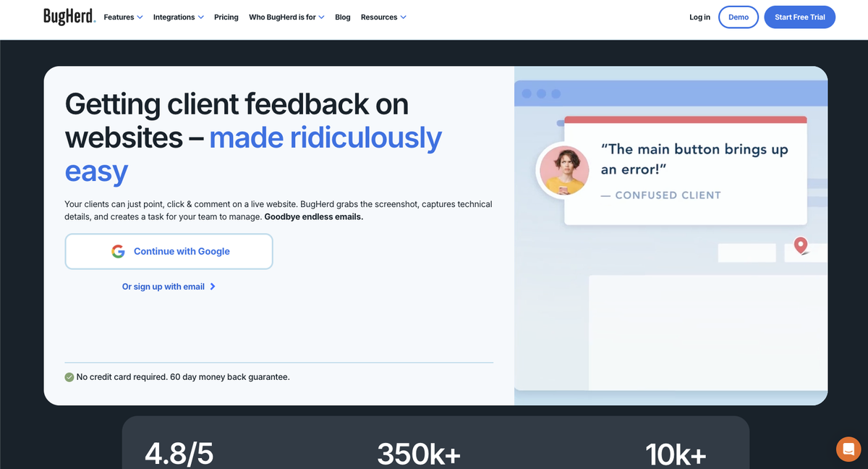Open the Blog page
Viewport: 868px width, 469px height.
pyautogui.click(x=343, y=17)
